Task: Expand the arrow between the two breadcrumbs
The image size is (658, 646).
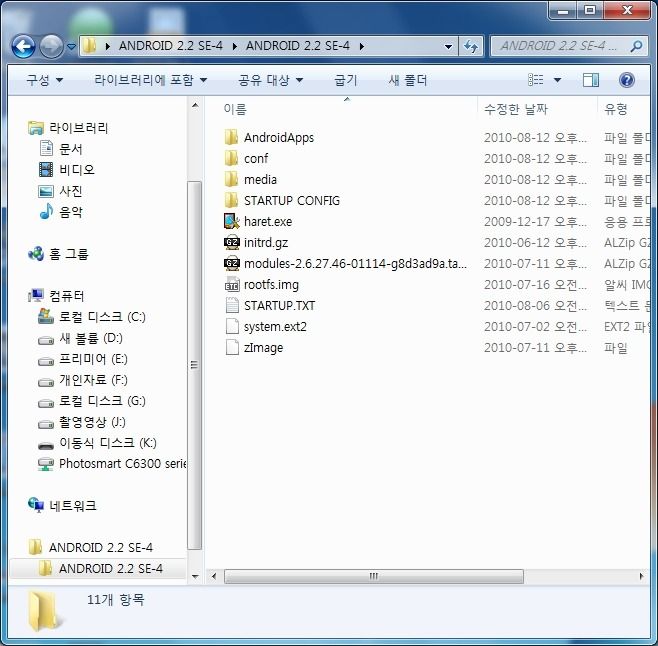Action: coord(234,46)
